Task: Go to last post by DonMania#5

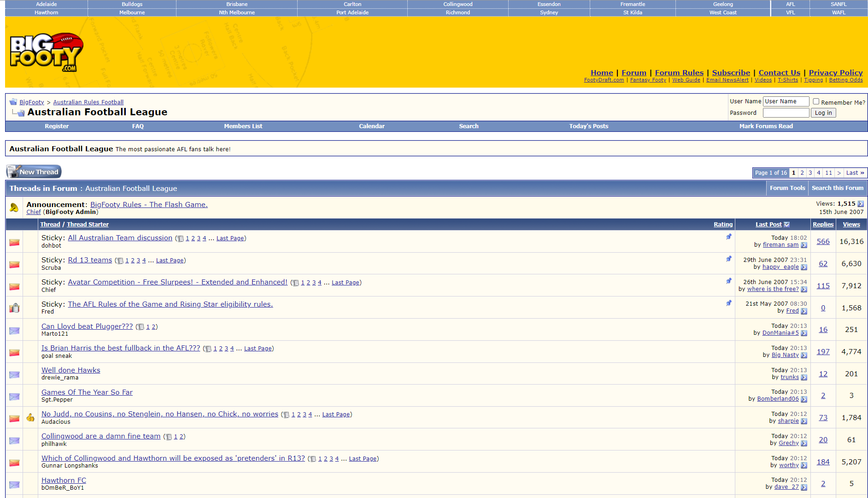Action: pyautogui.click(x=804, y=333)
